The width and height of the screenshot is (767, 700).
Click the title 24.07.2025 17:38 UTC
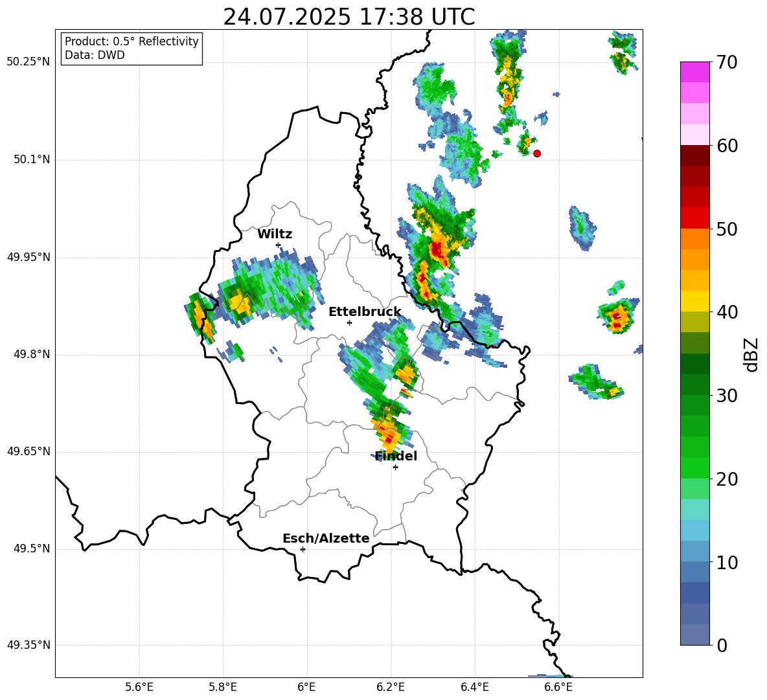pos(349,17)
